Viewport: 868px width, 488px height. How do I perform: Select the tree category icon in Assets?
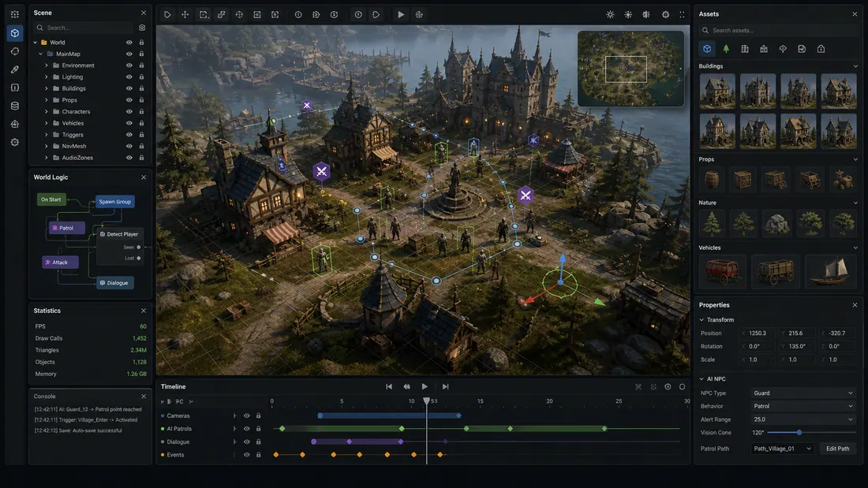point(726,49)
